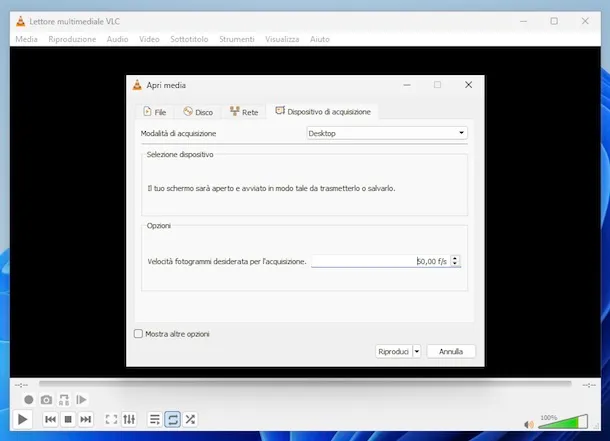Decrease frame rate with the down stepper arrow
610x441 pixels.
[x=455, y=264]
